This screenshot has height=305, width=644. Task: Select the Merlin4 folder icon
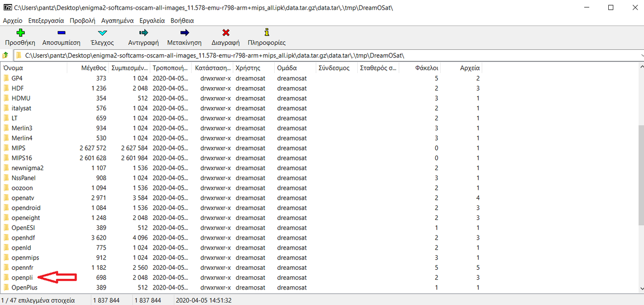[x=7, y=138]
